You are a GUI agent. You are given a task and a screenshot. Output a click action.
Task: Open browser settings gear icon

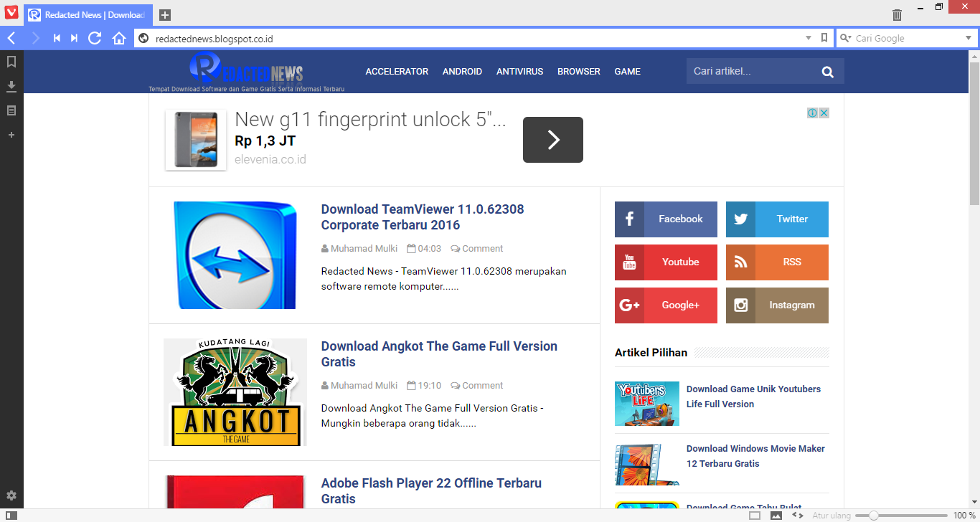click(x=11, y=495)
